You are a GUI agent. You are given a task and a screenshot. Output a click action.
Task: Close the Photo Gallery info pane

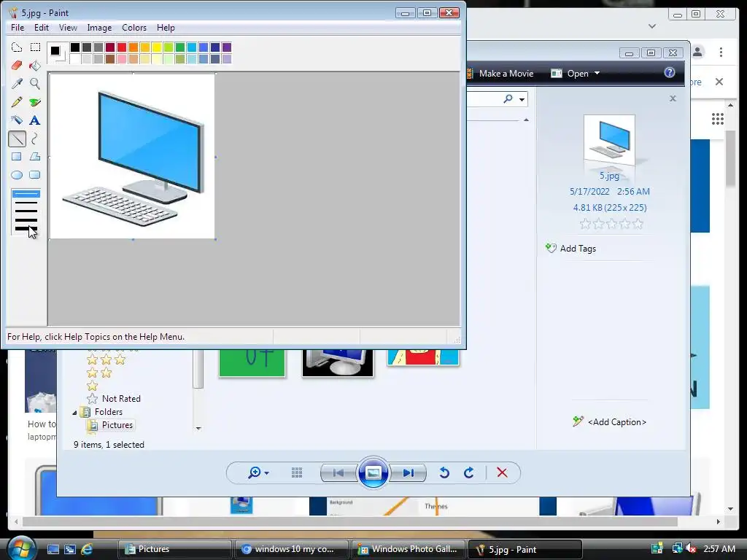[673, 98]
